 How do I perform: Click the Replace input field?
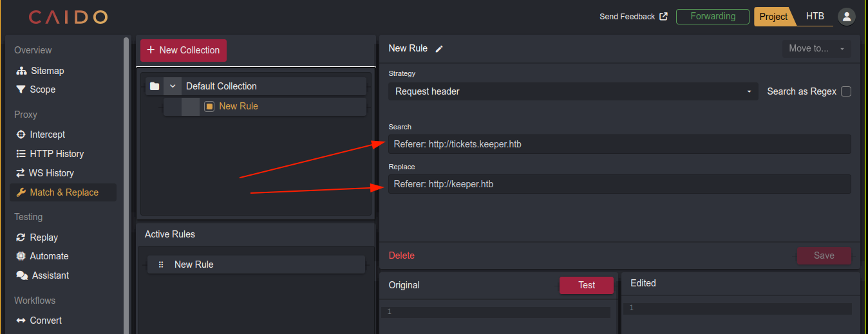tap(619, 184)
